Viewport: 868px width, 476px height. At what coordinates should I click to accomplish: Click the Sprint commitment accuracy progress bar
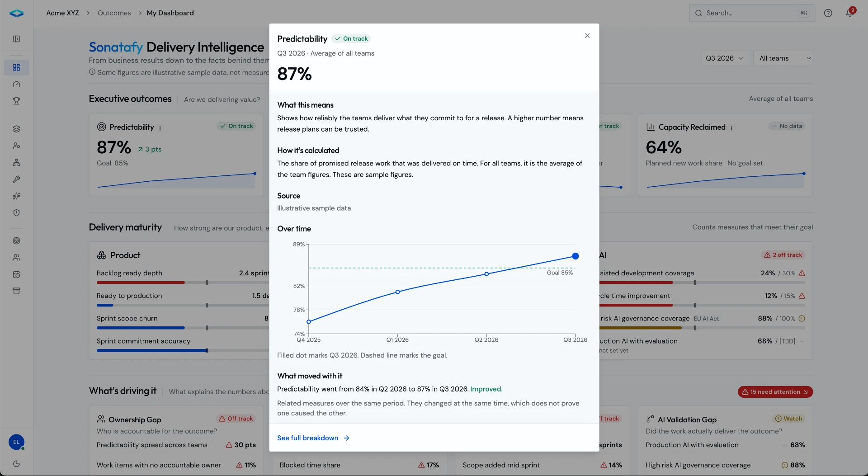click(183, 350)
